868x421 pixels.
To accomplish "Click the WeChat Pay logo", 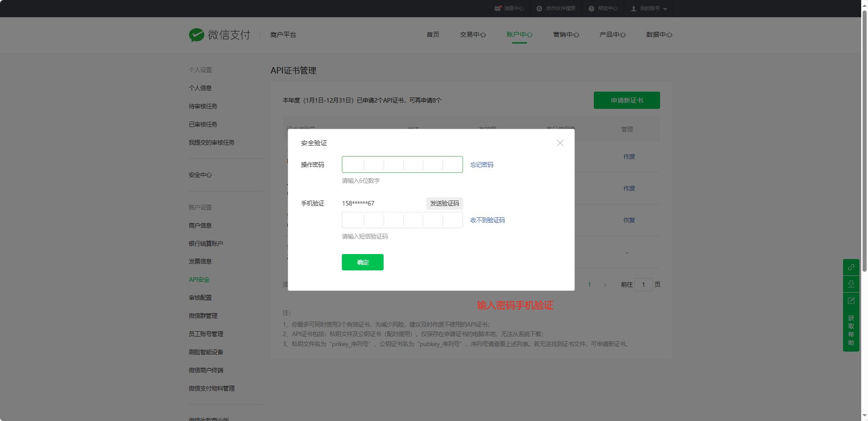I will pyautogui.click(x=197, y=35).
